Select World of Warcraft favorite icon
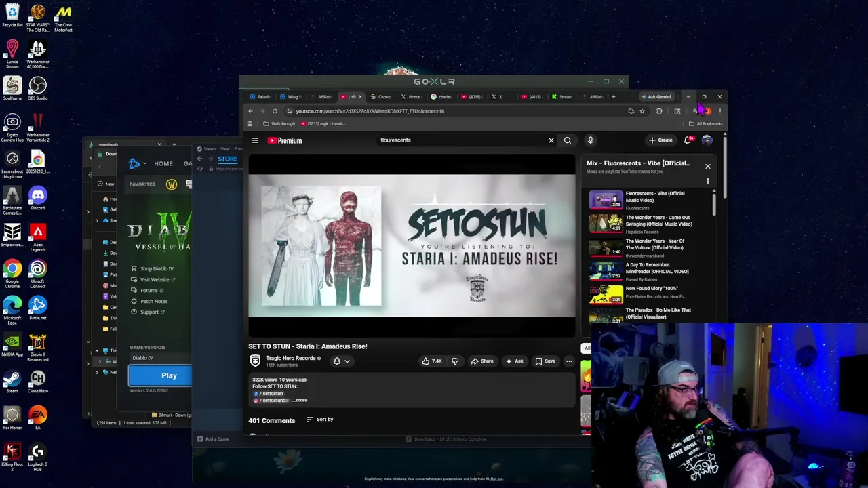 (172, 184)
